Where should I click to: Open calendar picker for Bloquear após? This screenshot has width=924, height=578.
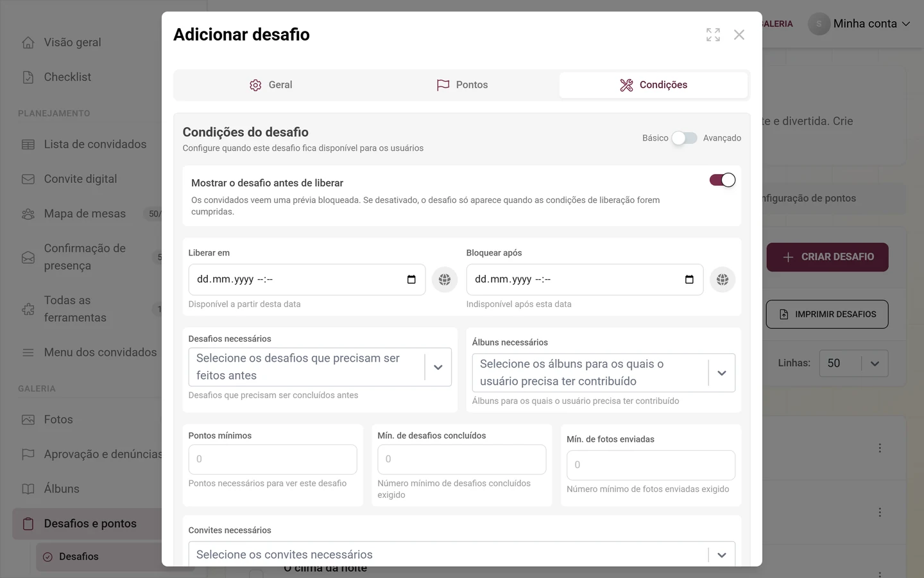689,279
